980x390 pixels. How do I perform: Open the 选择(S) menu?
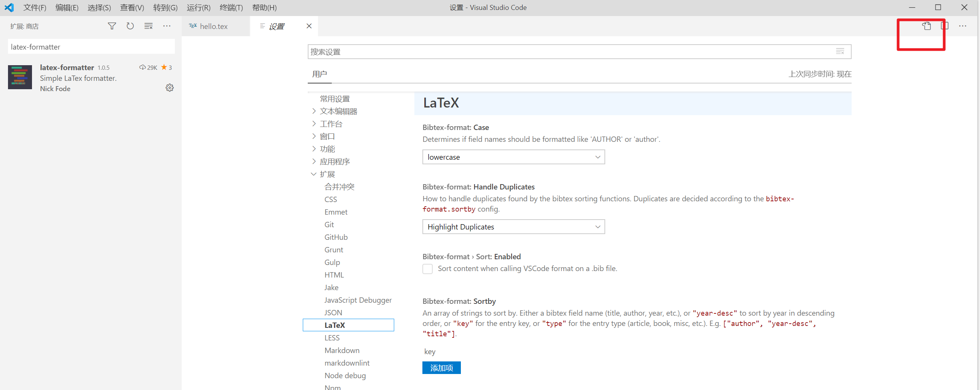coord(99,7)
